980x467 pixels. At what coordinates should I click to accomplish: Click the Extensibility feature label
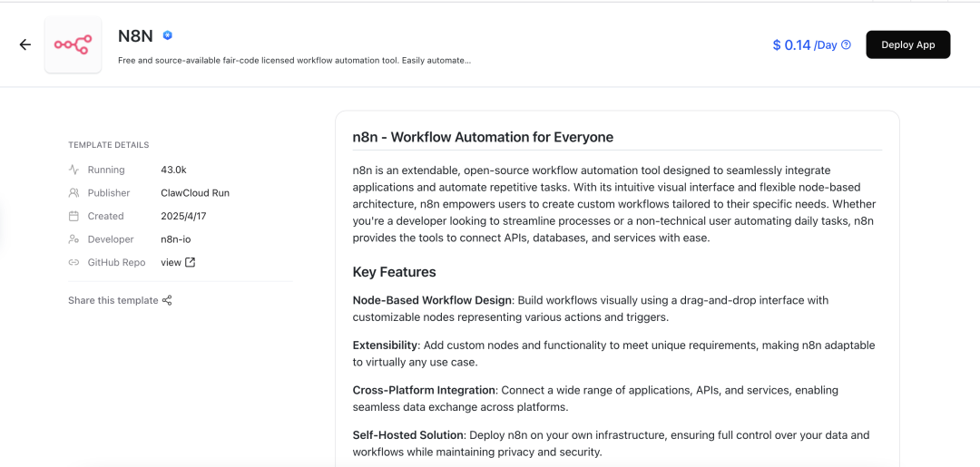(x=385, y=345)
